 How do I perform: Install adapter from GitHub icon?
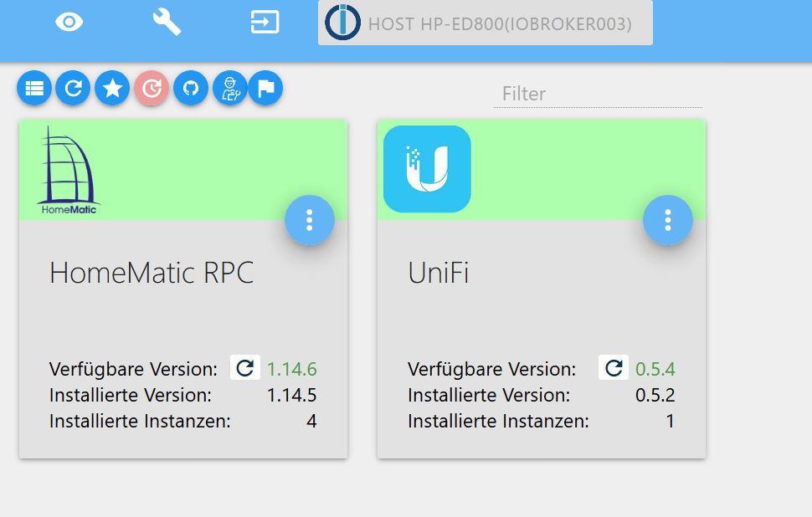point(191,88)
